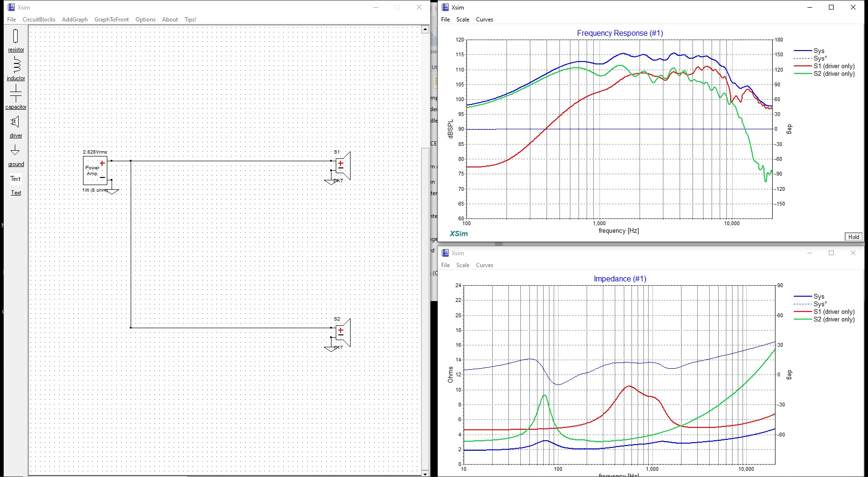This screenshot has width=868, height=477.
Task: Open File menu in Frequency Response window
Action: (445, 20)
